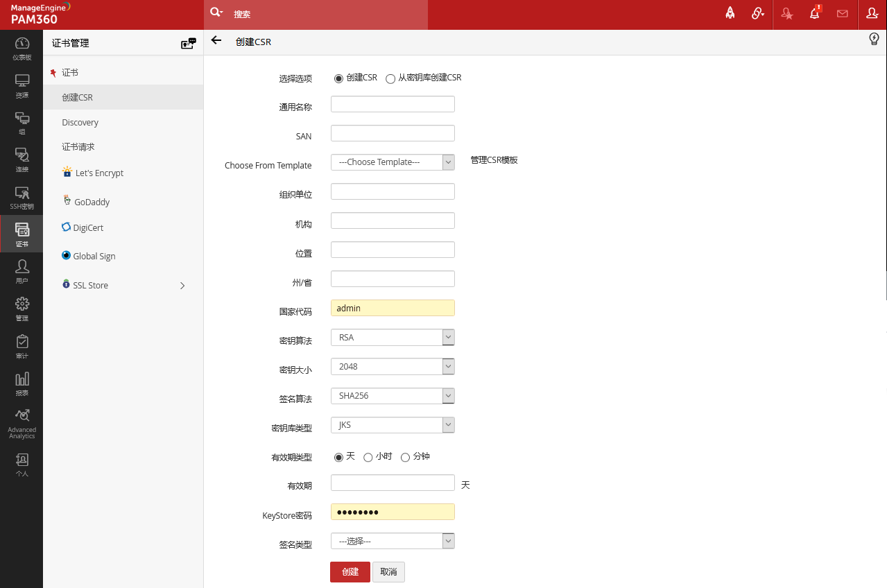Open the Choose Template dropdown
The height and width of the screenshot is (588, 887).
tap(393, 162)
